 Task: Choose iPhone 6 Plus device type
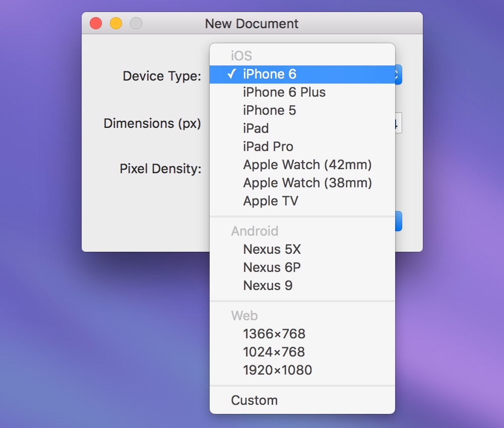click(302, 93)
